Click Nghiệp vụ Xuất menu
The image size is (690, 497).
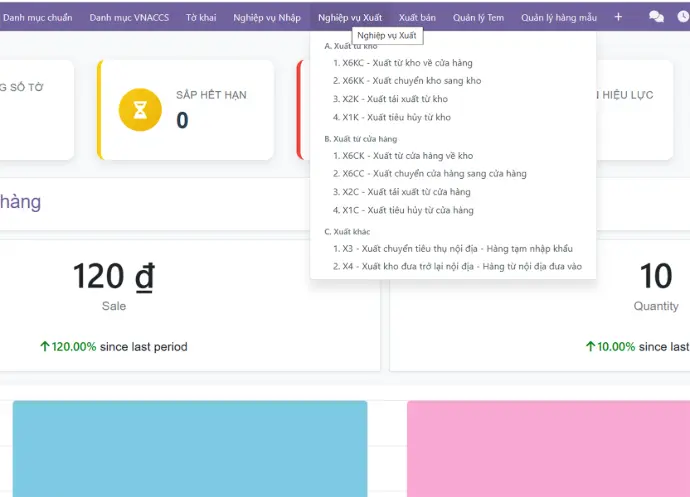coord(350,18)
